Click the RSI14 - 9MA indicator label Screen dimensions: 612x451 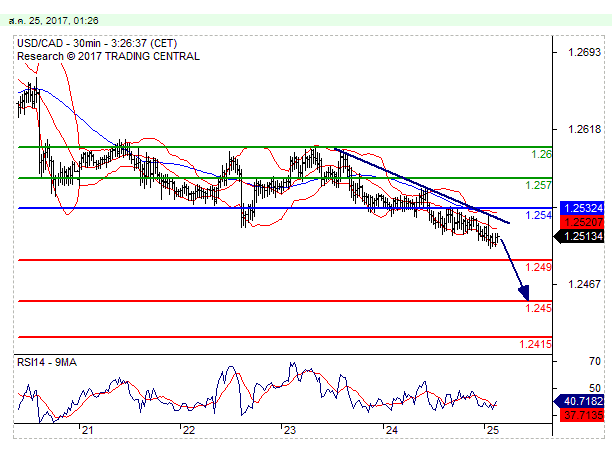pyautogui.click(x=47, y=362)
